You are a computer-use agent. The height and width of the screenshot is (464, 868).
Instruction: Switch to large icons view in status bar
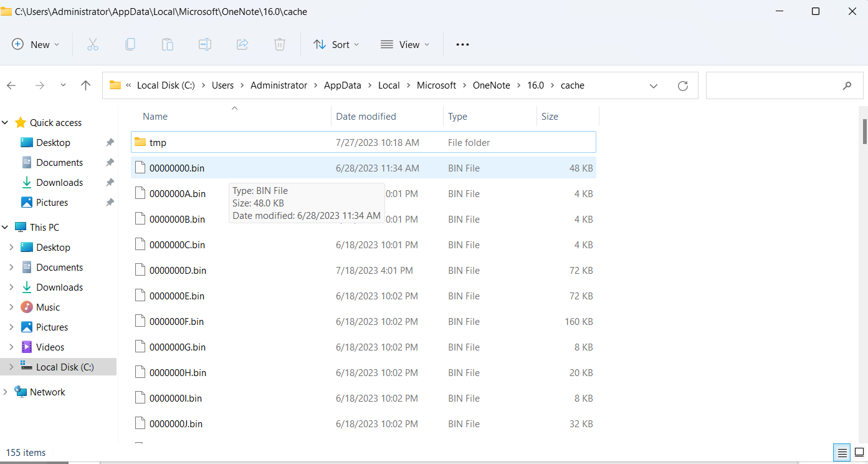point(859,452)
